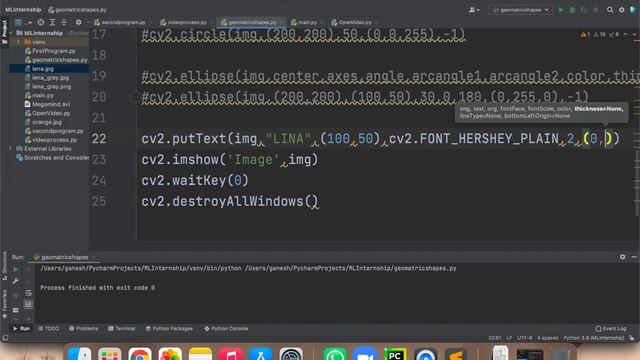Screen dimensions: 640x360
Task: Toggle the Structure tool window side tab
Action: click(4, 265)
